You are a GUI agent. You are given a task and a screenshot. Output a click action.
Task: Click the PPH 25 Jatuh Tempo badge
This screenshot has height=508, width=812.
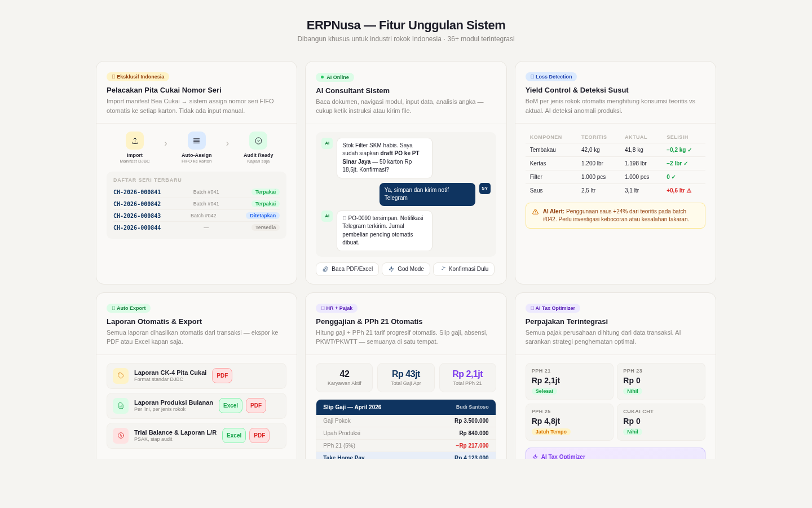[551, 432]
